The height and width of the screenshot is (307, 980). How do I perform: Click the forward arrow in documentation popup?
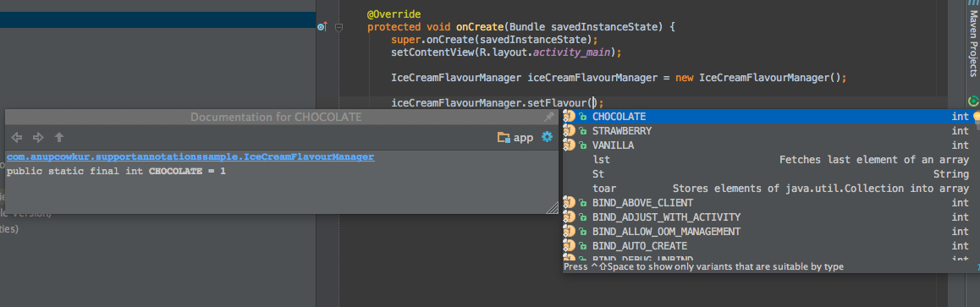pyautogui.click(x=38, y=137)
